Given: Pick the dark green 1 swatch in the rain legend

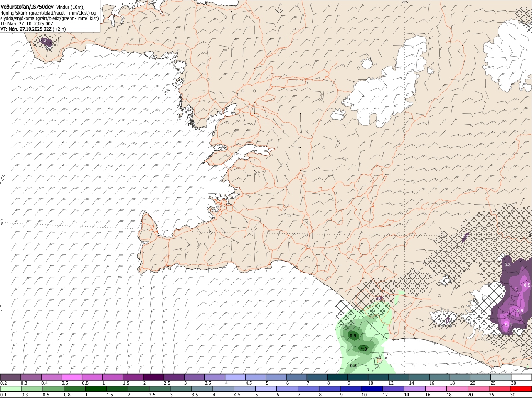Looking at the screenshot, I should [x=96, y=389].
